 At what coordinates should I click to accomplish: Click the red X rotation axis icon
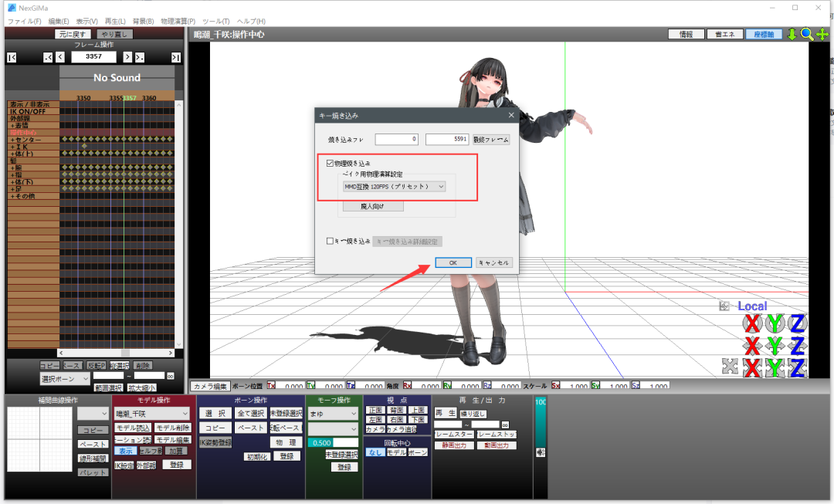[x=752, y=323]
